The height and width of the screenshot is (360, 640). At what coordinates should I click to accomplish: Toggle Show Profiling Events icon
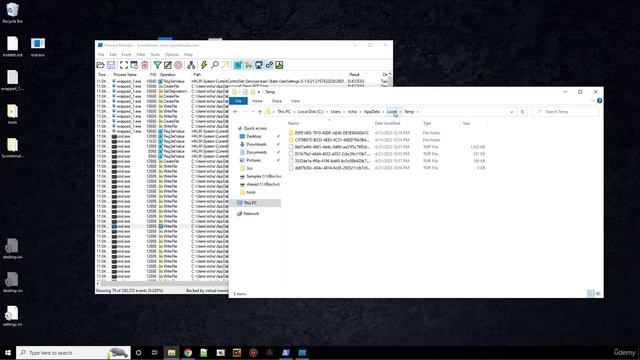(x=279, y=65)
